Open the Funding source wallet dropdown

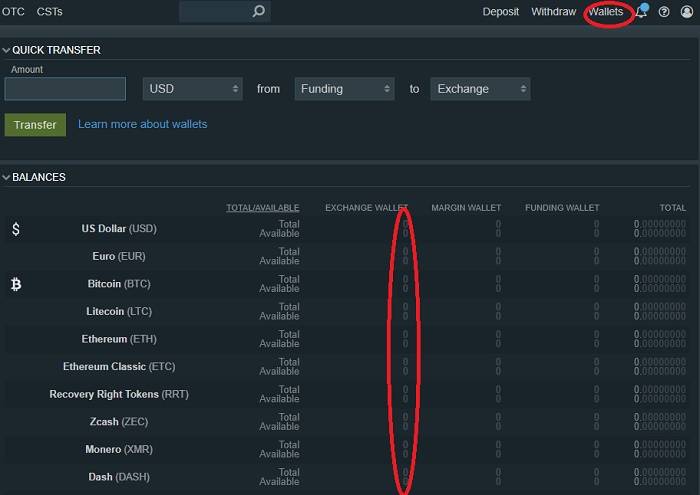[x=344, y=89]
